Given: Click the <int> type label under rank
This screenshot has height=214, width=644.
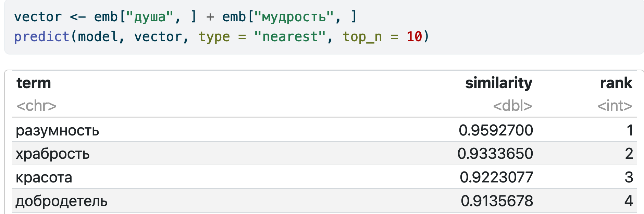Looking at the screenshot, I should [615, 106].
